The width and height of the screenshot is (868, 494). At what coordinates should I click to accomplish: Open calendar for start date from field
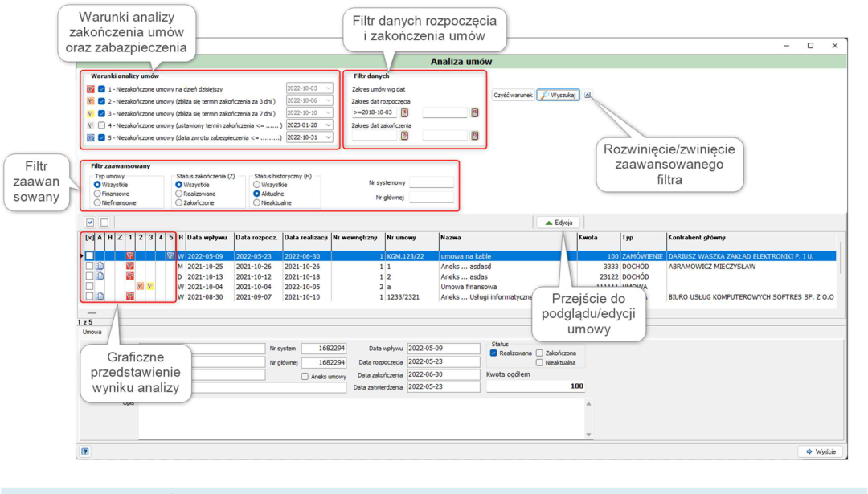click(x=404, y=112)
